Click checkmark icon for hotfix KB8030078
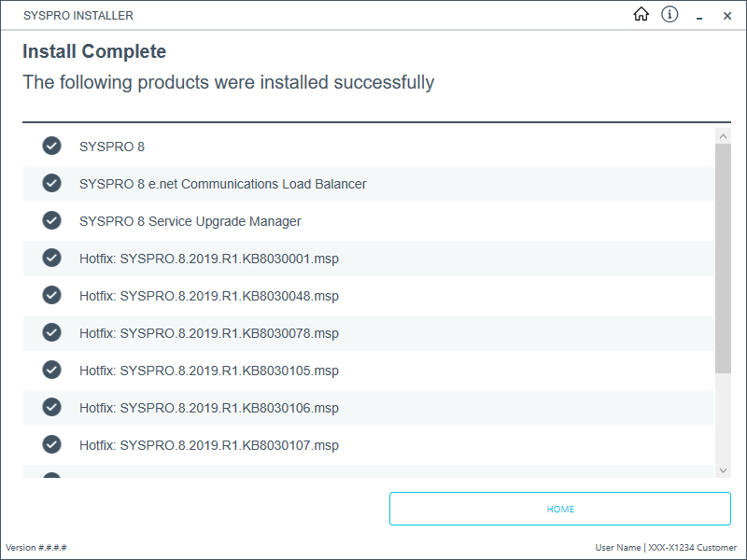 [51, 333]
